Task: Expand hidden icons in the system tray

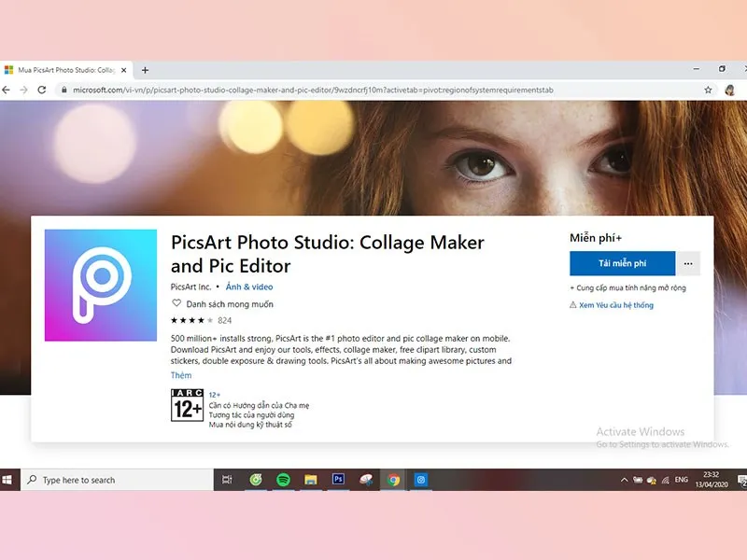Action: [x=623, y=479]
